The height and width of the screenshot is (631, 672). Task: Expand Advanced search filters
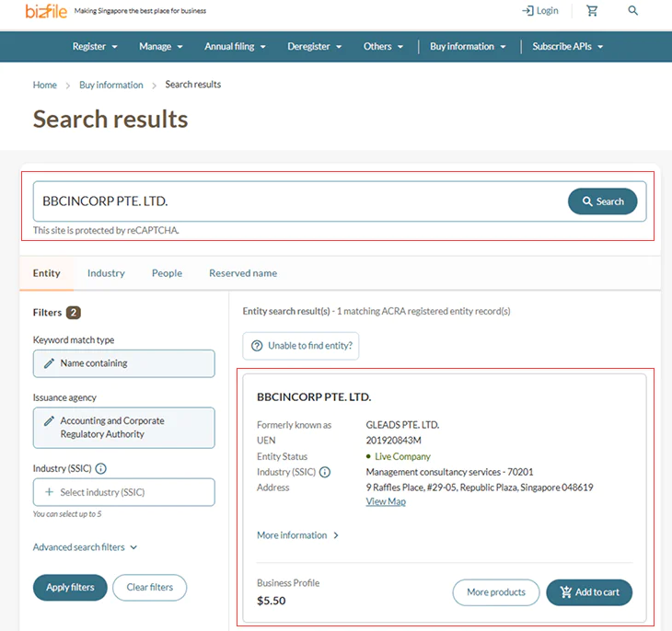point(85,547)
